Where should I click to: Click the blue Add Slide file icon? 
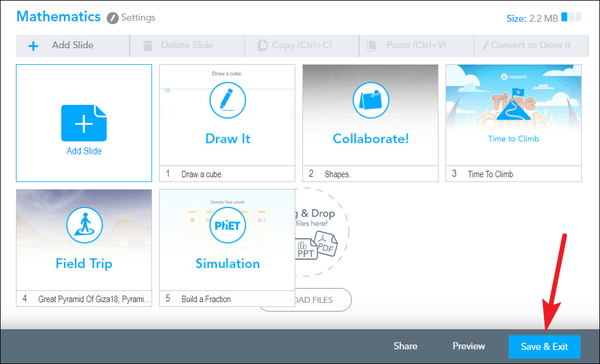coord(84,123)
